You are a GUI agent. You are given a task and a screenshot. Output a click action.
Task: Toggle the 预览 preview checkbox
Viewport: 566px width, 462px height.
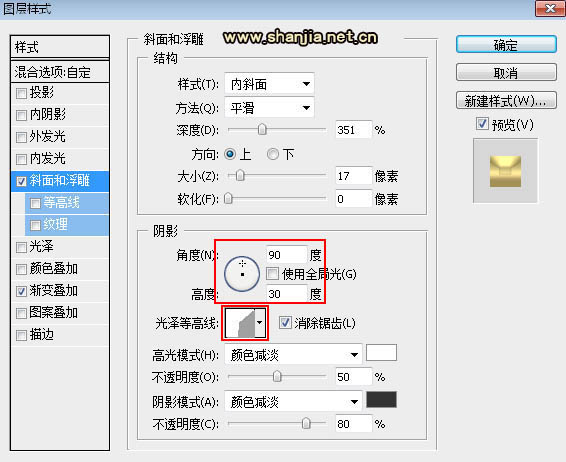(x=482, y=124)
